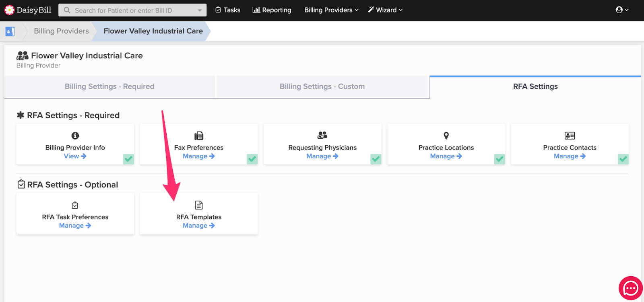644x302 pixels.
Task: Click Manage link under Practice Contacts
Action: click(570, 156)
